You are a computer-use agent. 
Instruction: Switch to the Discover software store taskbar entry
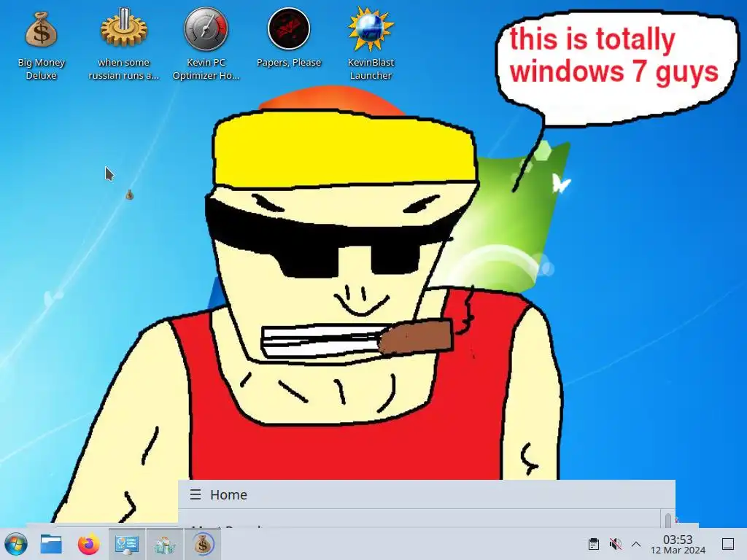[x=165, y=544]
